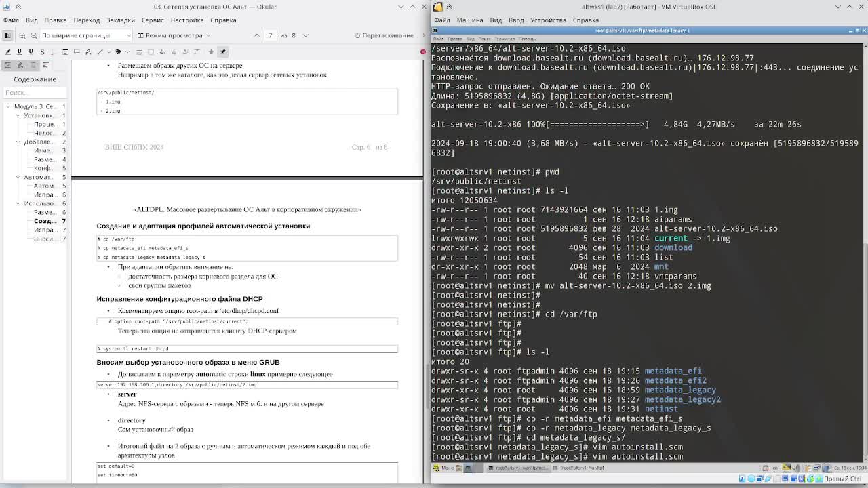This screenshot has height=488, width=868.
Task: Open annotation color picker
Action: point(151,52)
